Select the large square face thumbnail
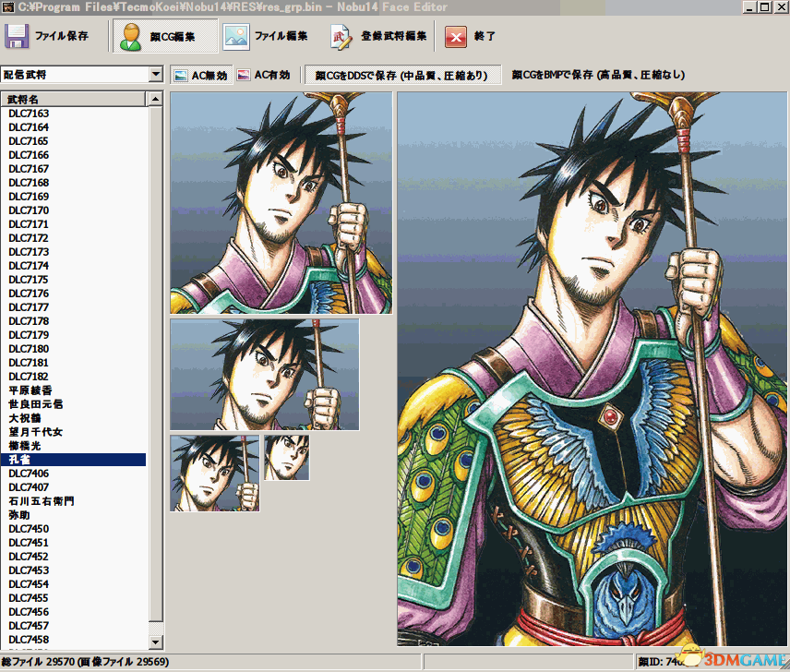The image size is (790, 672). (x=281, y=203)
